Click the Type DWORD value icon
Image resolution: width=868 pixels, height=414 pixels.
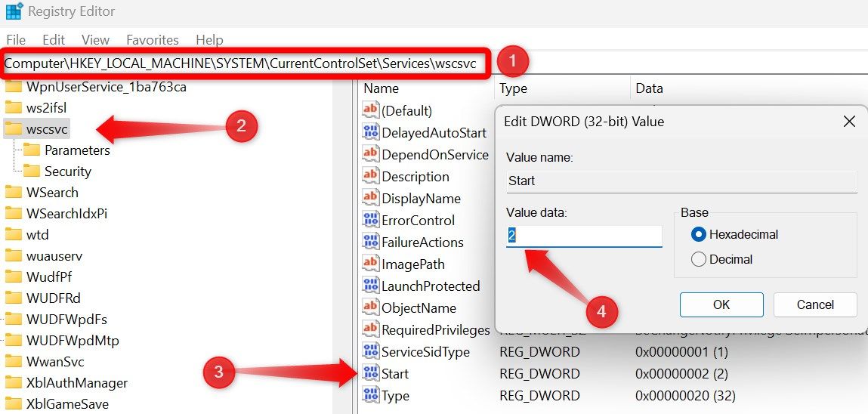[x=370, y=395]
